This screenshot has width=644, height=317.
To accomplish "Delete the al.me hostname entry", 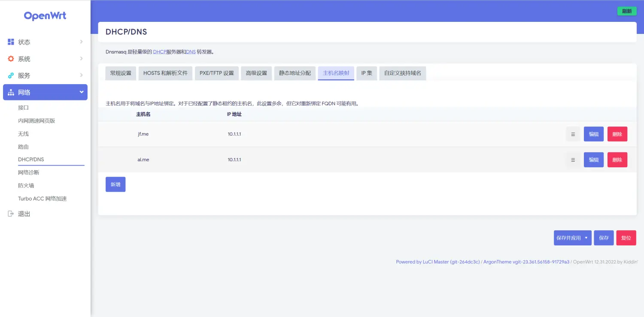I will pos(617,160).
